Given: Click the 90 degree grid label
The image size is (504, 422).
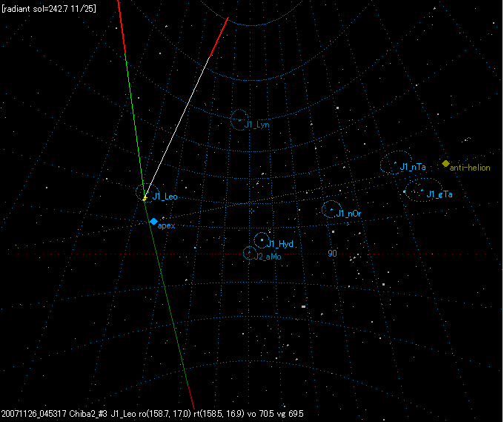Looking at the screenshot, I should [332, 254].
